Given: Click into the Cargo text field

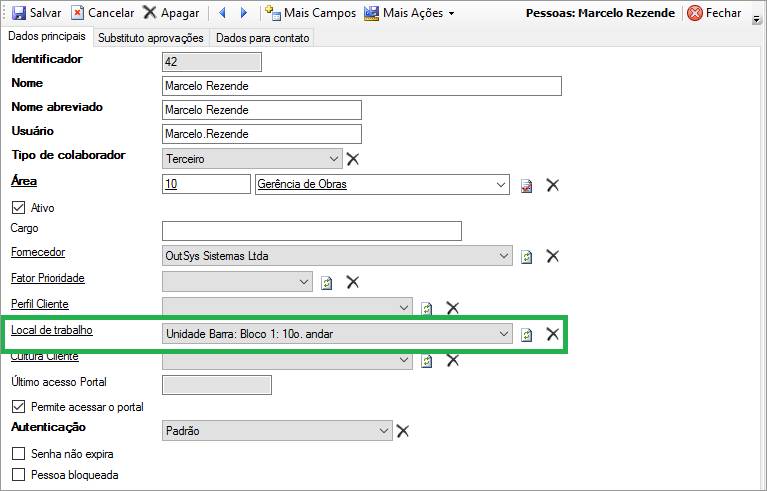Looking at the screenshot, I should coord(311,231).
